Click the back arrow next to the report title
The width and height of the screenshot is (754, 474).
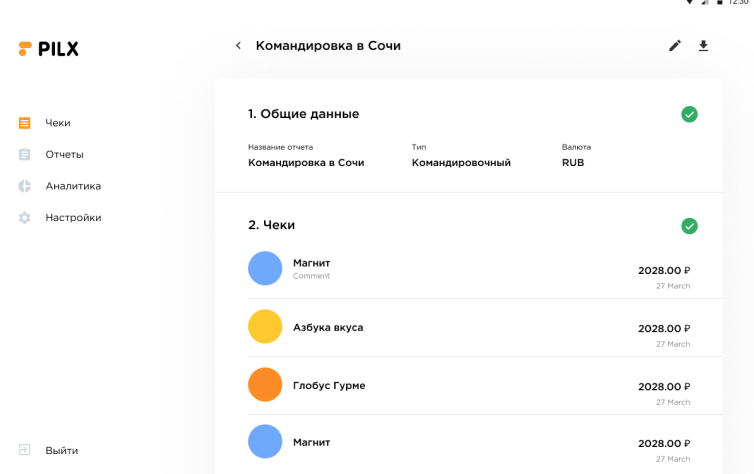click(238, 46)
